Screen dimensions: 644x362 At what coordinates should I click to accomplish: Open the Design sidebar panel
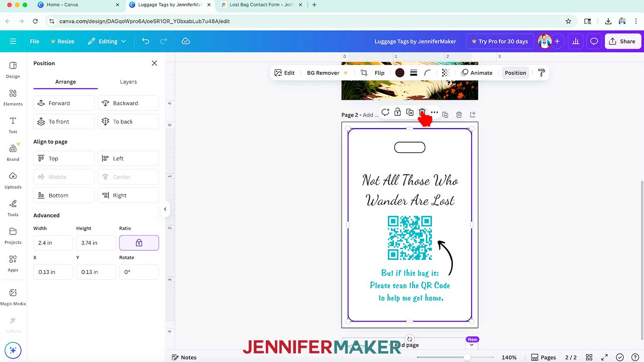pos(13,70)
